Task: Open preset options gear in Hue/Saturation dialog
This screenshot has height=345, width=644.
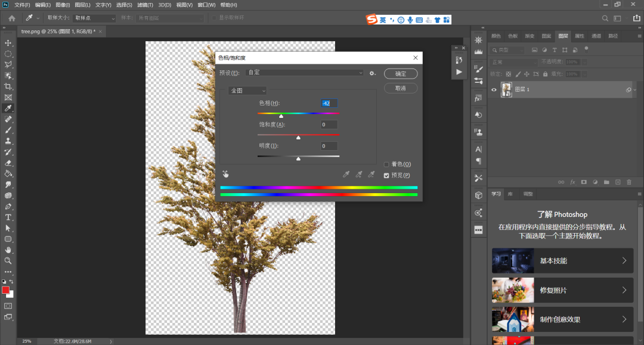Action: point(372,73)
